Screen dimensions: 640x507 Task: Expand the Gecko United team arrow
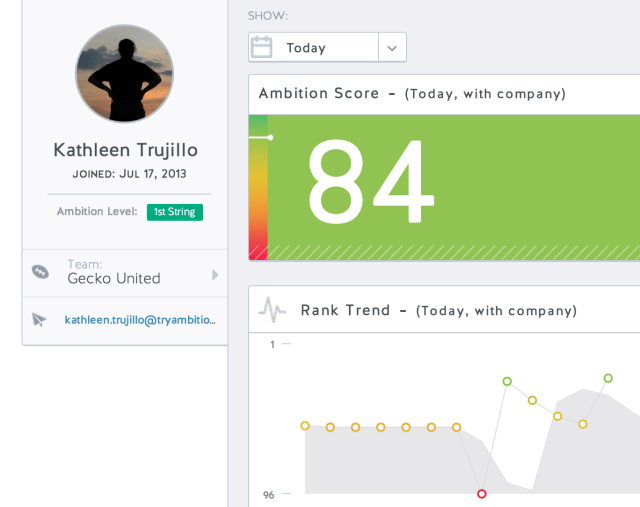215,274
